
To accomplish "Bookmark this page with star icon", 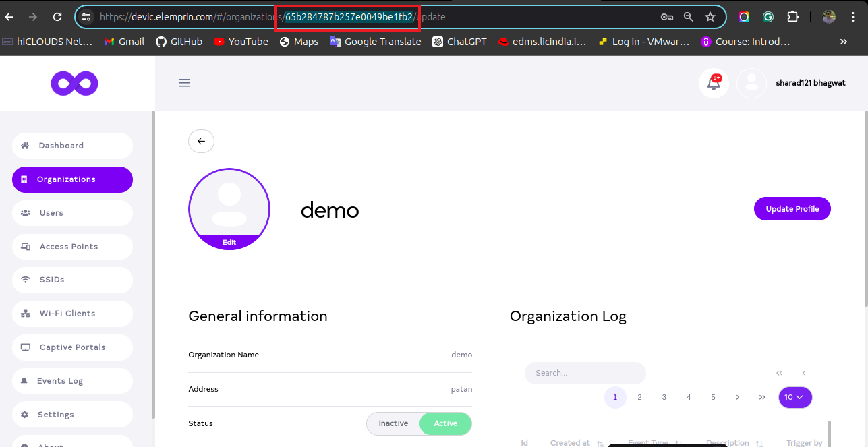I will pos(710,17).
